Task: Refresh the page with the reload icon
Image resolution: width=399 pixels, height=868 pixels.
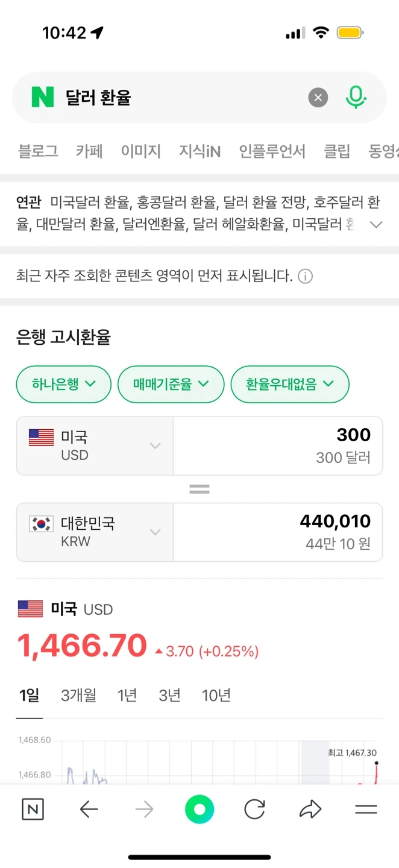Action: click(x=255, y=810)
